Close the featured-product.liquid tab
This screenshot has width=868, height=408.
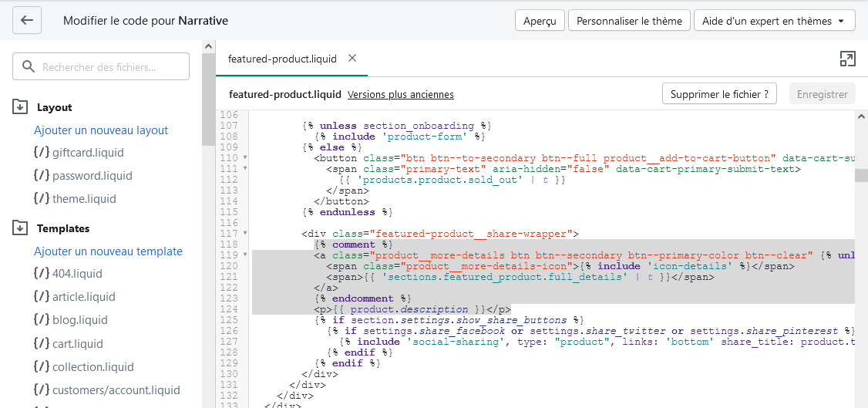(352, 59)
